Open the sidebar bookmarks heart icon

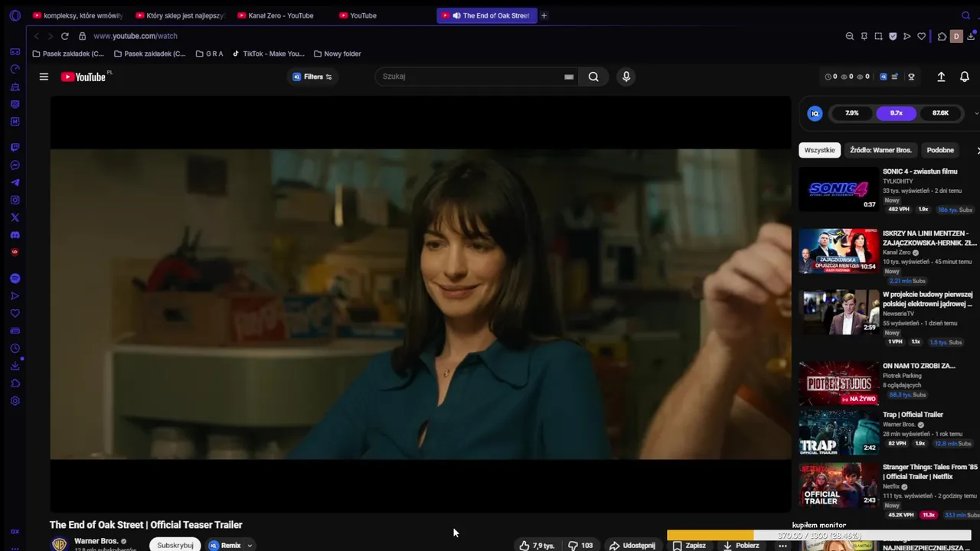pos(15,313)
